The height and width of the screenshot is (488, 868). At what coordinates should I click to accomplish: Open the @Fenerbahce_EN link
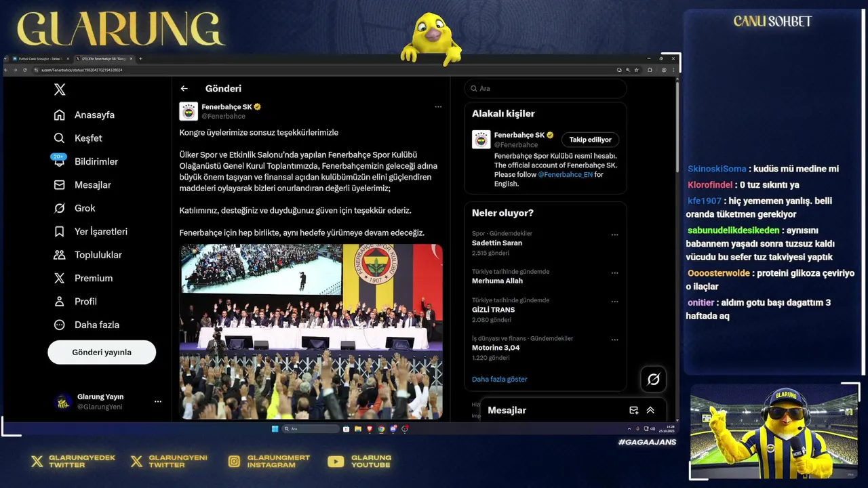(566, 174)
